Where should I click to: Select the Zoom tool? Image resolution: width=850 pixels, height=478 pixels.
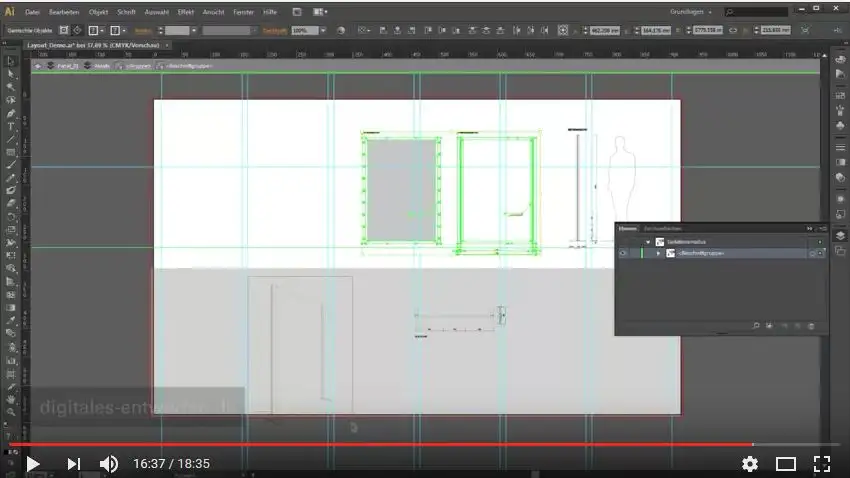tap(10, 412)
